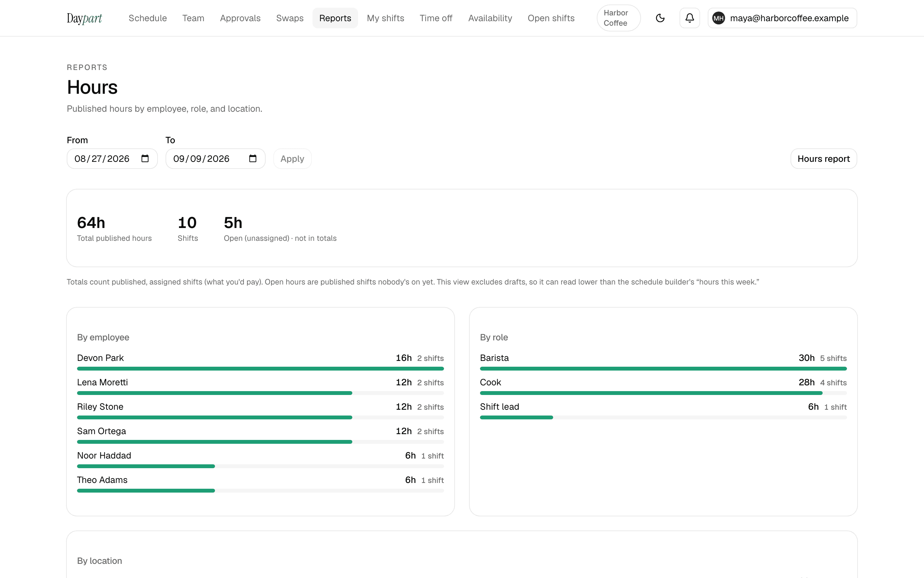
Task: Click the By employee heading
Action: (103, 337)
